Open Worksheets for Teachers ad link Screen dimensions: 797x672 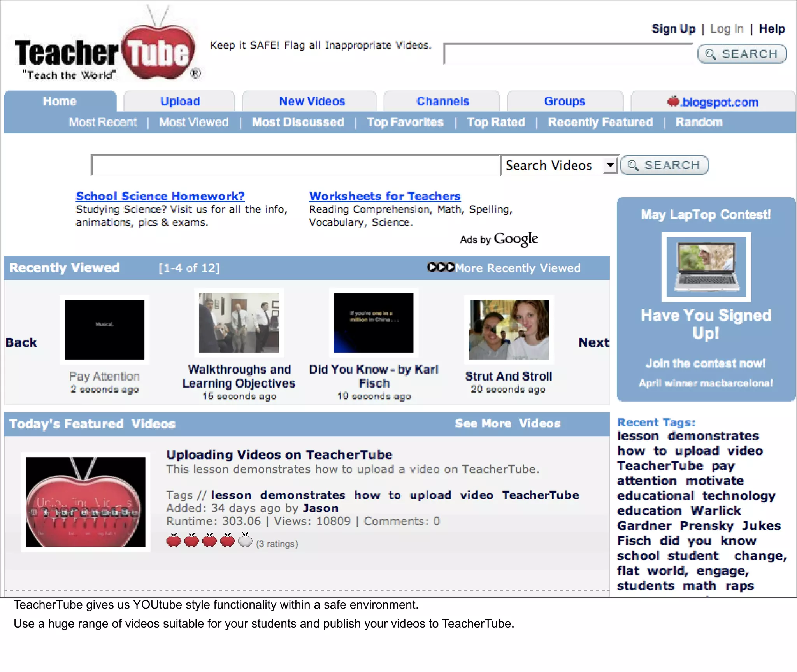coord(385,196)
